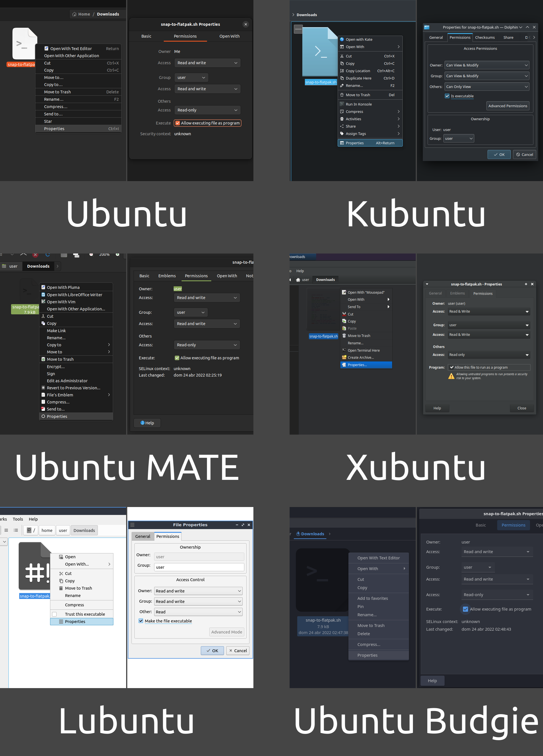543x756 pixels.
Task: Click the Group text field in Lubuntu's Ownership section
Action: point(199,567)
